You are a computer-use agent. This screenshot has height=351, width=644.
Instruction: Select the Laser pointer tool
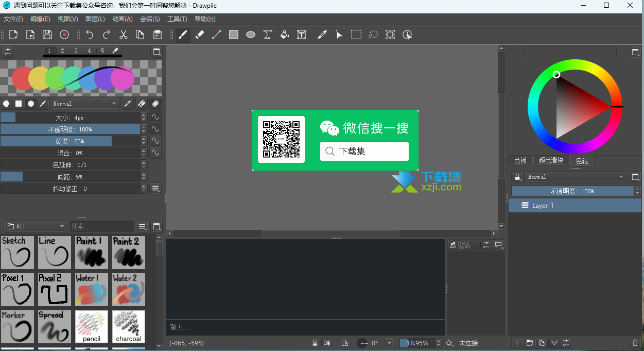point(339,35)
